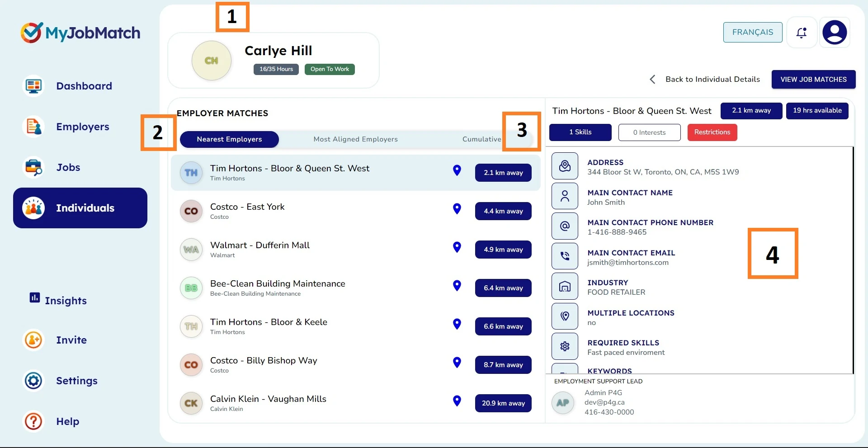
Task: Open the 0 Interests tab
Action: click(650, 132)
